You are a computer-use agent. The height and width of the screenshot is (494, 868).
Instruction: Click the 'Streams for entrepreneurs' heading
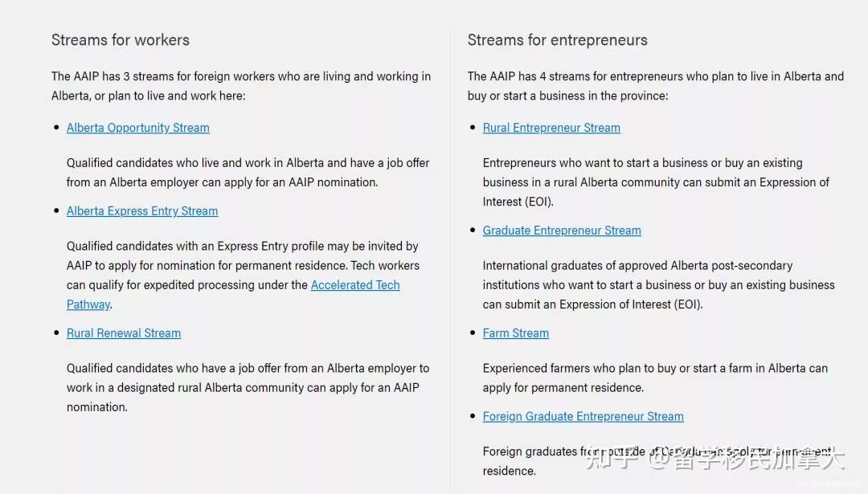pyautogui.click(x=558, y=40)
